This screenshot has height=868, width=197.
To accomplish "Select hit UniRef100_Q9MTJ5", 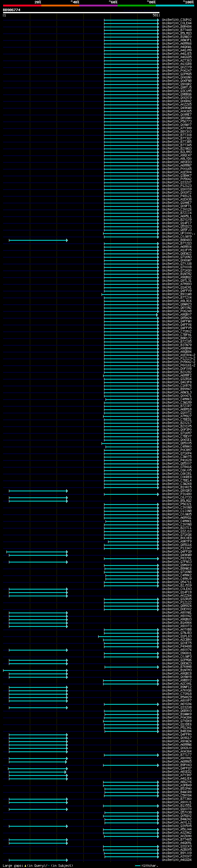I will tap(176, 88).
